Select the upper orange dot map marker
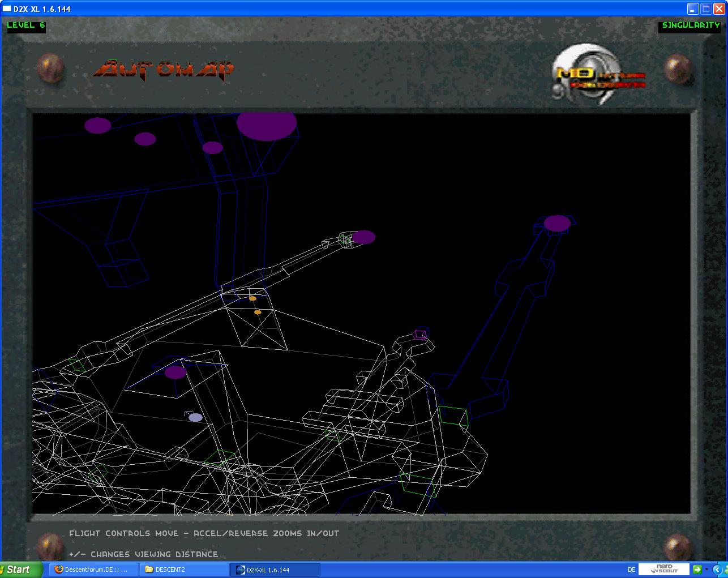This screenshot has height=578, width=728. click(x=252, y=298)
